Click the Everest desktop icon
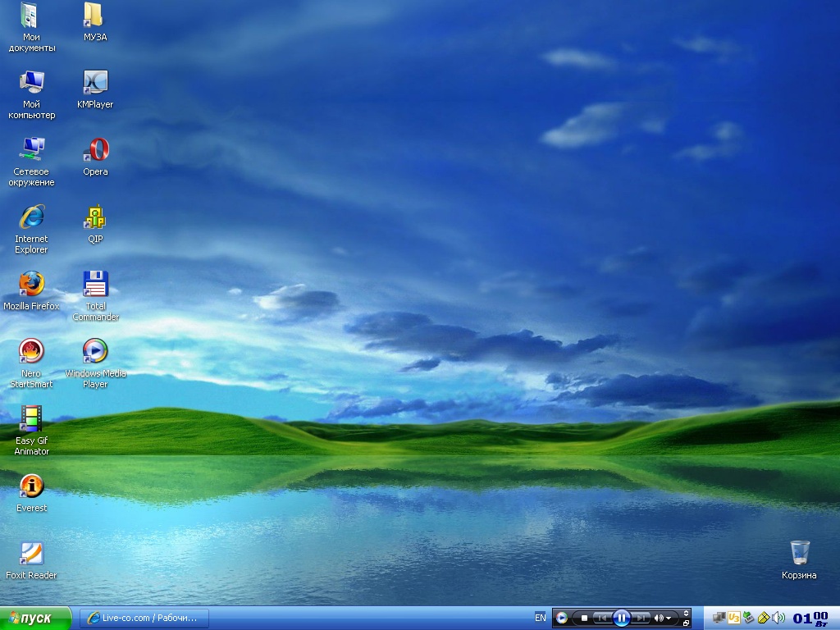 pos(31,486)
